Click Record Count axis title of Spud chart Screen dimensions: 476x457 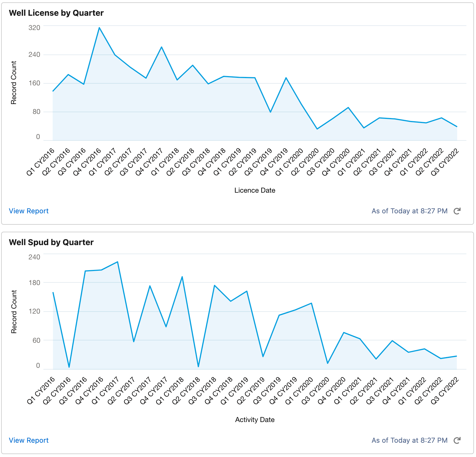[14, 312]
